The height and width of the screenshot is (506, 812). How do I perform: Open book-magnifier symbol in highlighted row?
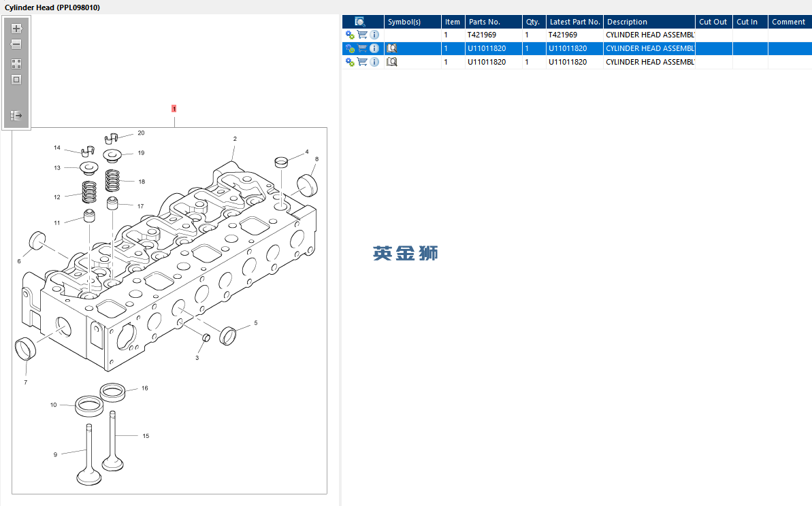coord(392,48)
